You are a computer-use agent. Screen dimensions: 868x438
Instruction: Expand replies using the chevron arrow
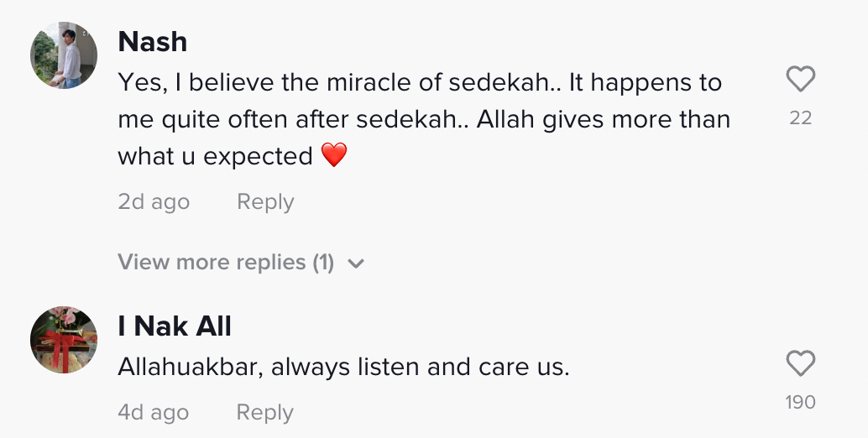tap(356, 263)
